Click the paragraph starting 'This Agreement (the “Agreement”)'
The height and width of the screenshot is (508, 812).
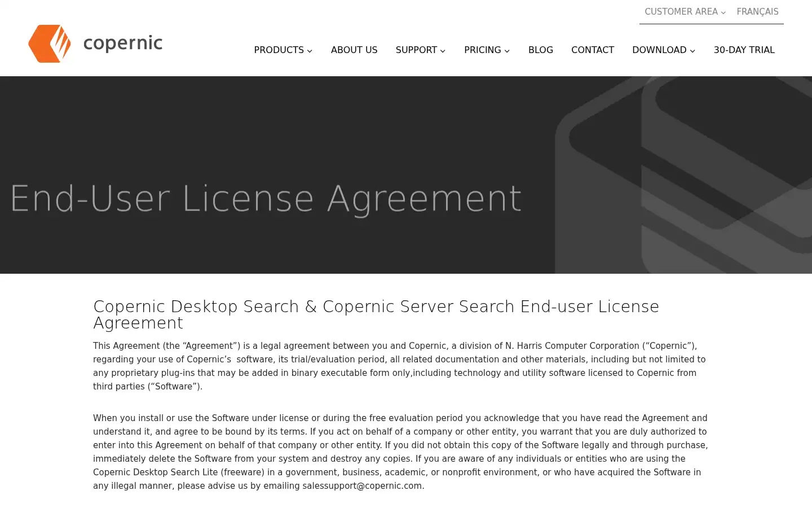pos(399,366)
